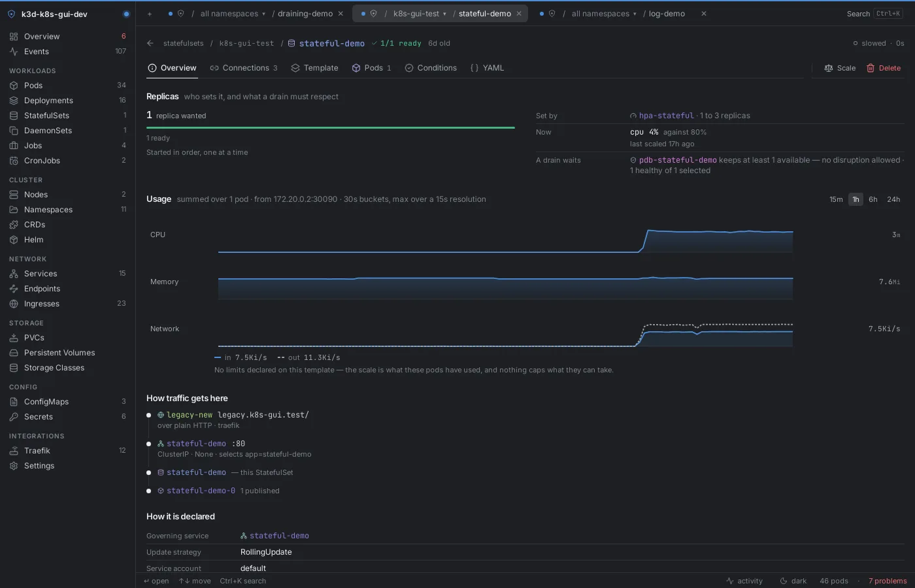This screenshot has height=588, width=915.
Task: Expand namespace dropdown in log-demo tab
Action: click(x=604, y=14)
